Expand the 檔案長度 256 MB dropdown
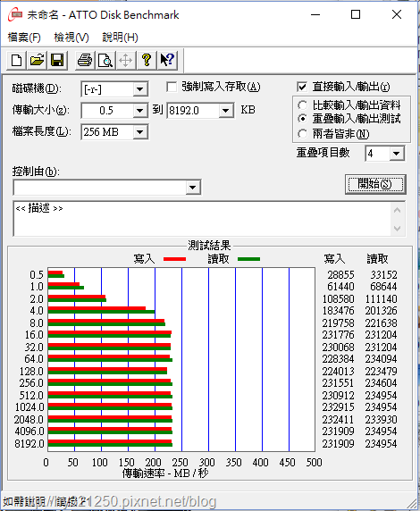 (140, 132)
